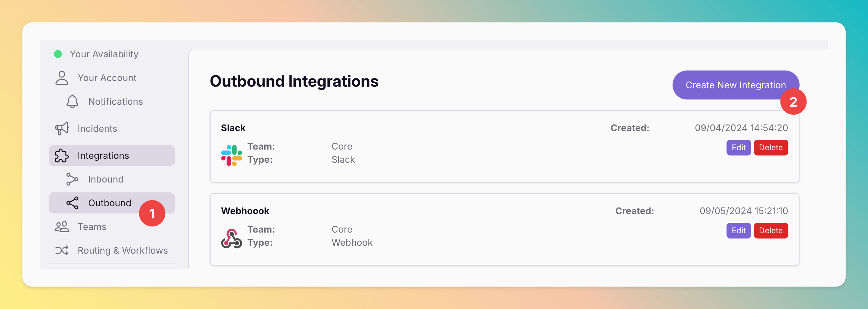This screenshot has width=868, height=309.
Task: Click the megaphone Incidents icon
Action: click(62, 128)
